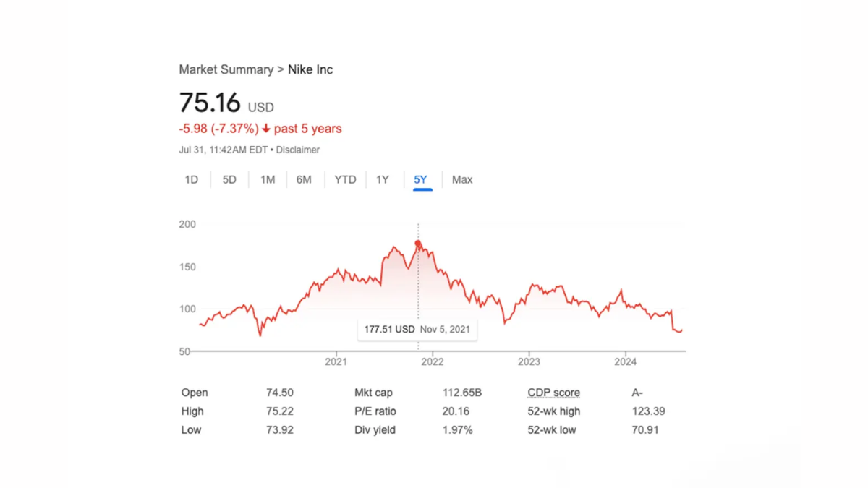Click the active 5Y tab
Image resolution: width=868 pixels, height=488 pixels.
[x=421, y=180]
